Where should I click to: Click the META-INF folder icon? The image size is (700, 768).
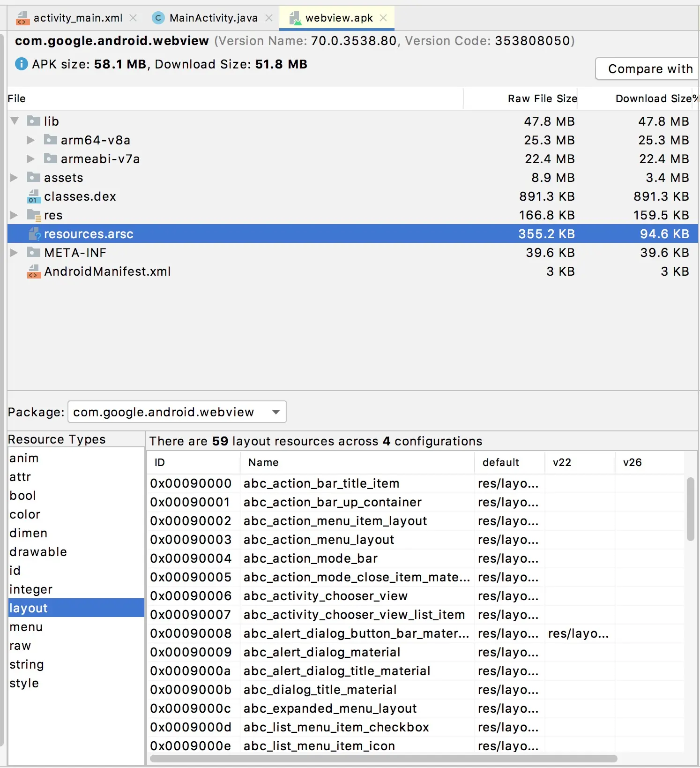[x=34, y=252]
